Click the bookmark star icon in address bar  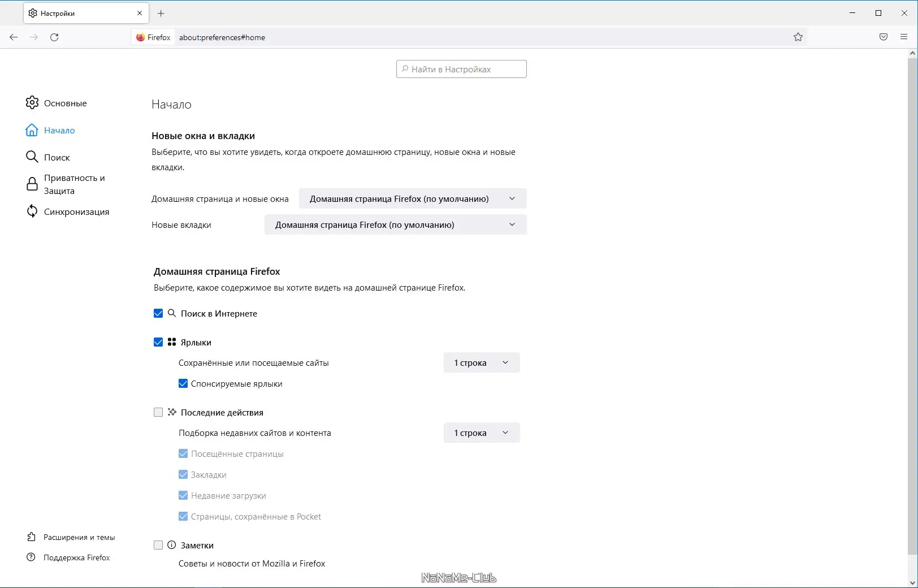(x=798, y=37)
